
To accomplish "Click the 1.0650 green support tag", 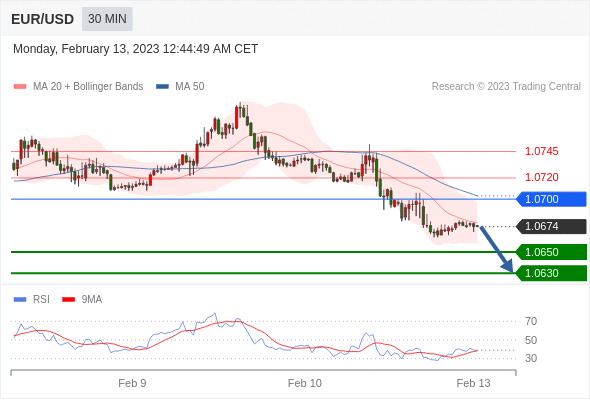I will (551, 252).
